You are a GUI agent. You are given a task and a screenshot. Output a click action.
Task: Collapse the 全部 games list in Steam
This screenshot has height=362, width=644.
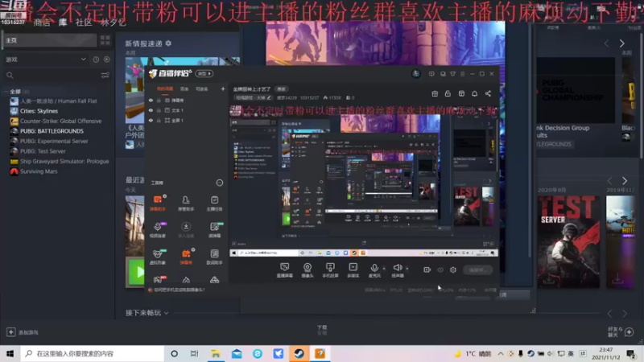[x=6, y=92]
